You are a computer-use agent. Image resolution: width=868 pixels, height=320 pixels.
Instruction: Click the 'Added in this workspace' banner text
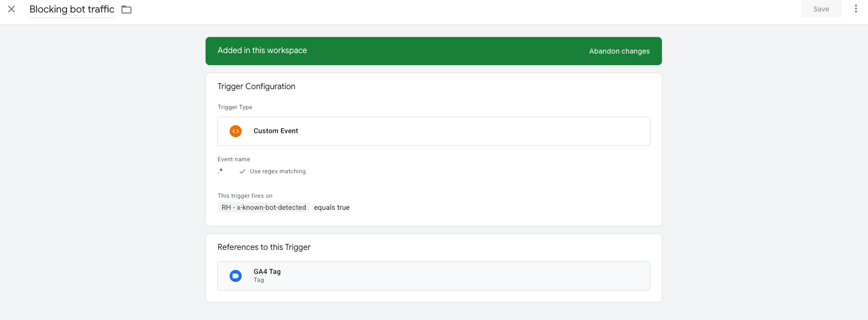[x=262, y=51]
